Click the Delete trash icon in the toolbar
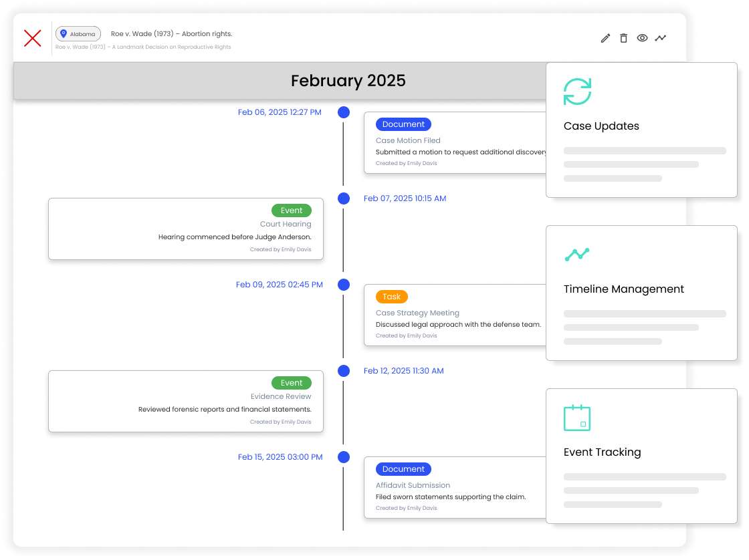 coord(623,38)
